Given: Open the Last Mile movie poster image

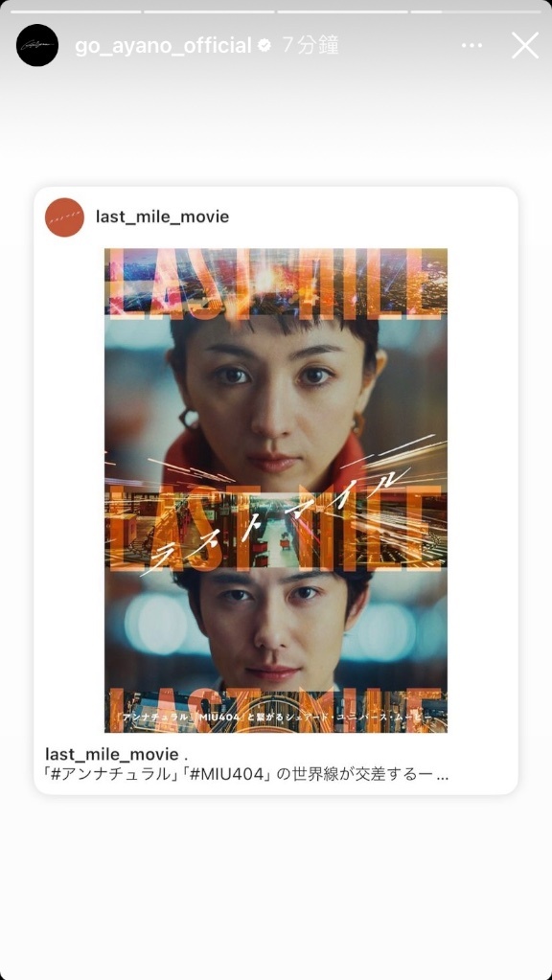Looking at the screenshot, I should (276, 490).
